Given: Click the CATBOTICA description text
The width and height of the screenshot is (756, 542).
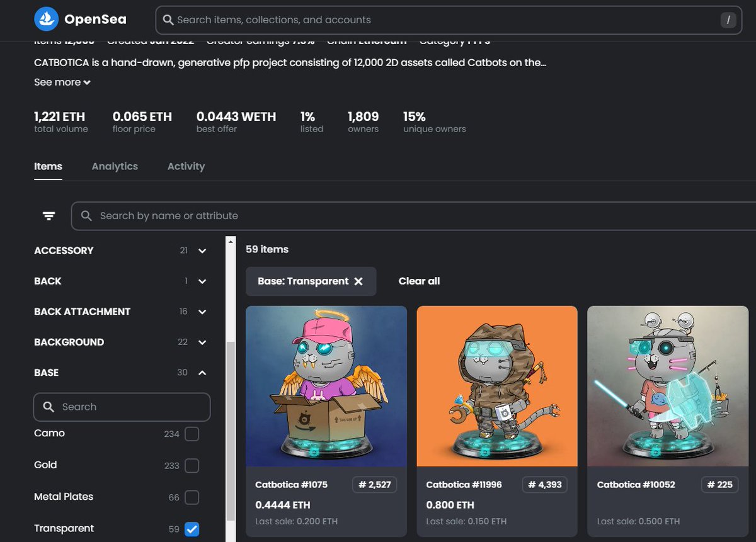Looking at the screenshot, I should 290,63.
